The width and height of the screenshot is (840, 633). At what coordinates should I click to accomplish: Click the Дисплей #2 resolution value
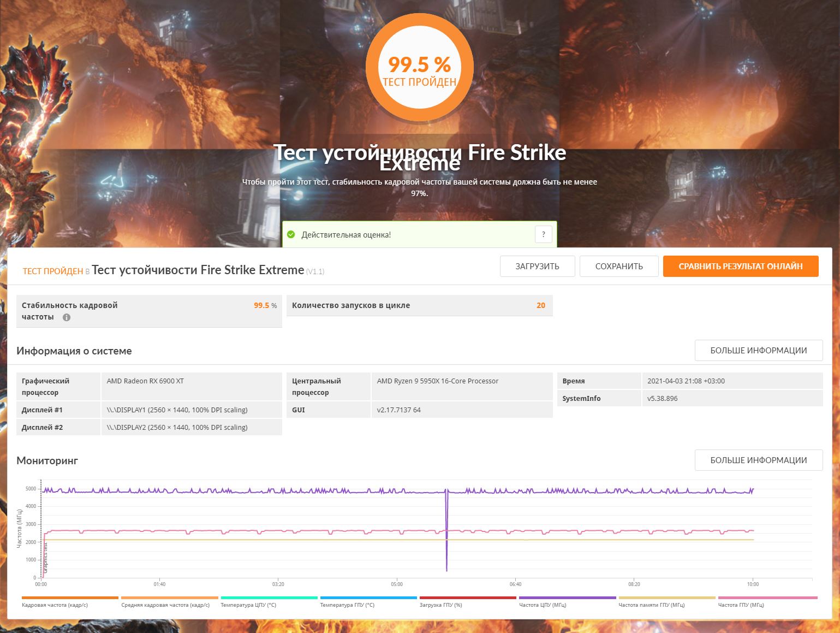click(177, 428)
